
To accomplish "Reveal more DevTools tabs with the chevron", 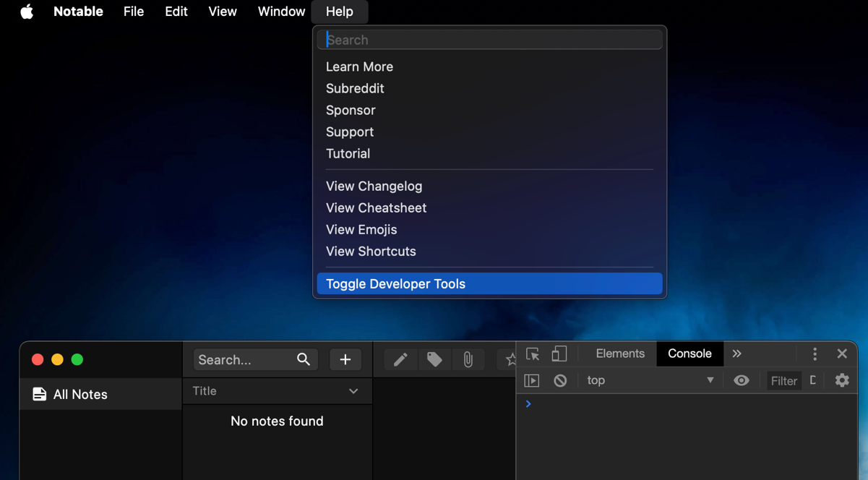I will pyautogui.click(x=736, y=353).
